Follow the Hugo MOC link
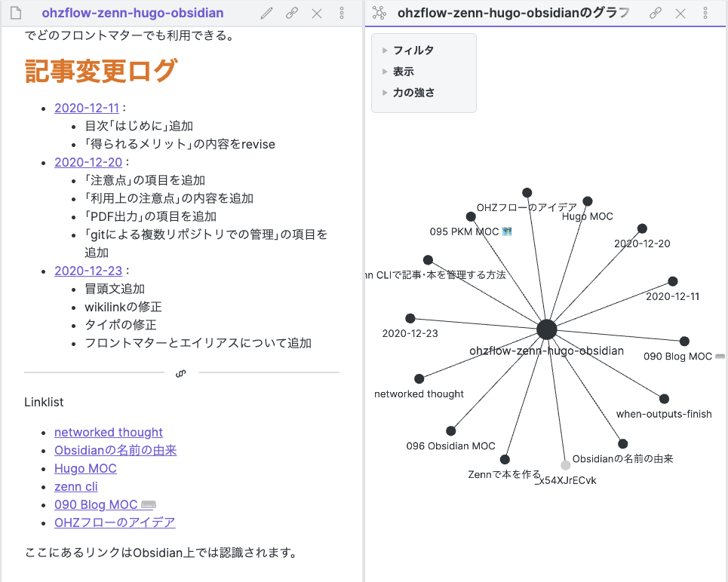The image size is (728, 582). [x=85, y=468]
